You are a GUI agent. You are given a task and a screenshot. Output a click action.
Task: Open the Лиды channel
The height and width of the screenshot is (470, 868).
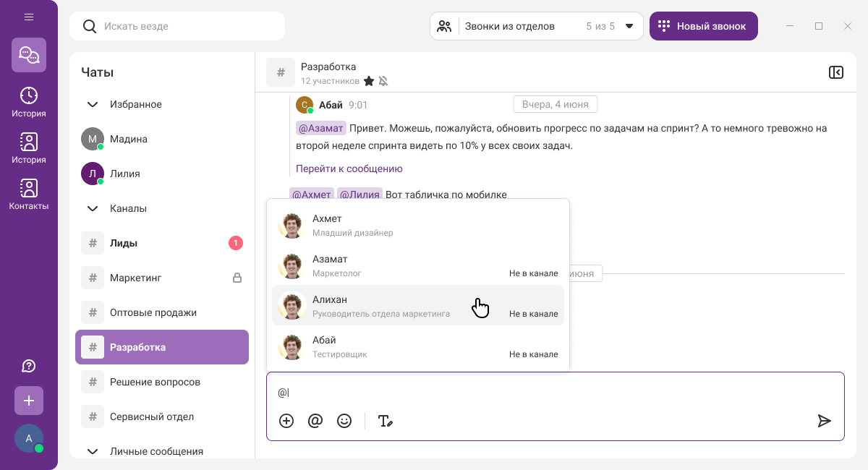coord(161,243)
